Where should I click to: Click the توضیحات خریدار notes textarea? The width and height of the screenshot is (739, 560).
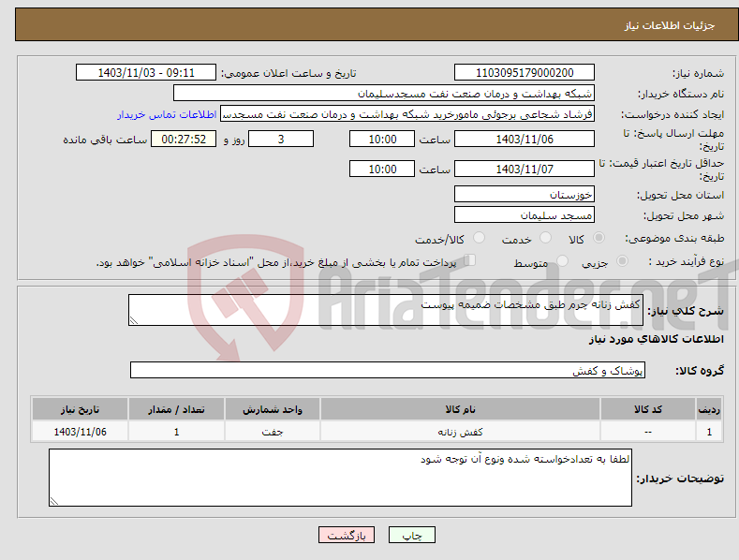(x=340, y=478)
